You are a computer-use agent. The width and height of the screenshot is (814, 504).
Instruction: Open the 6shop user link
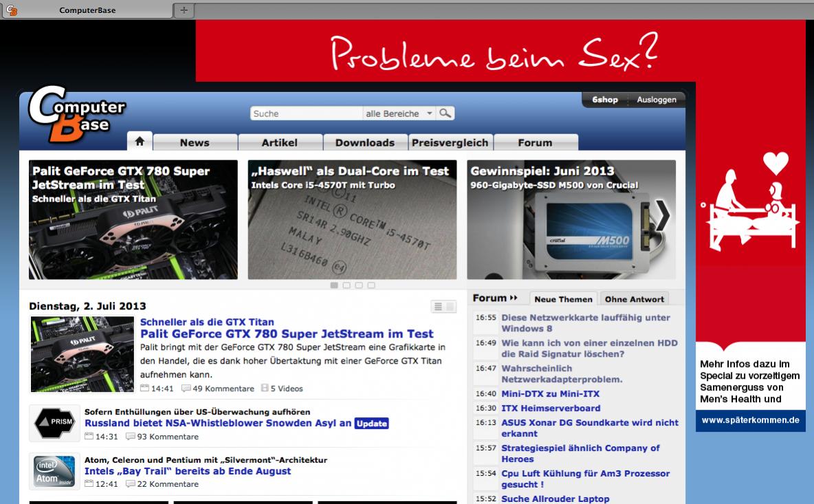pos(605,100)
